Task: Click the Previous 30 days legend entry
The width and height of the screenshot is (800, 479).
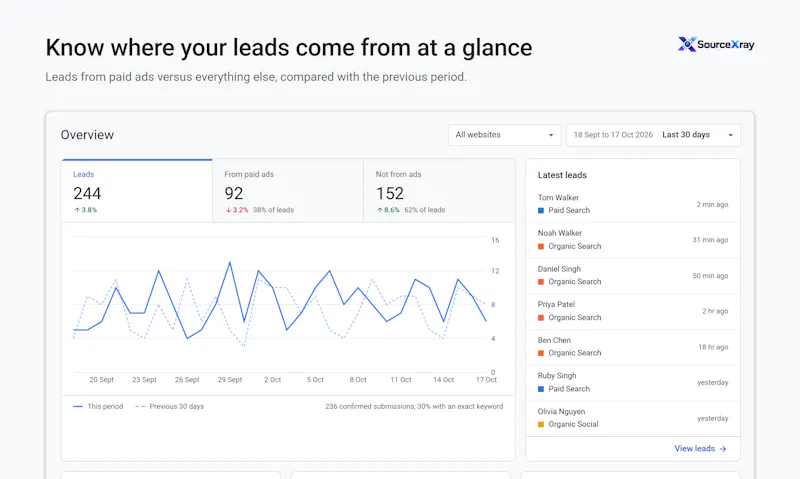Action: (x=169, y=407)
